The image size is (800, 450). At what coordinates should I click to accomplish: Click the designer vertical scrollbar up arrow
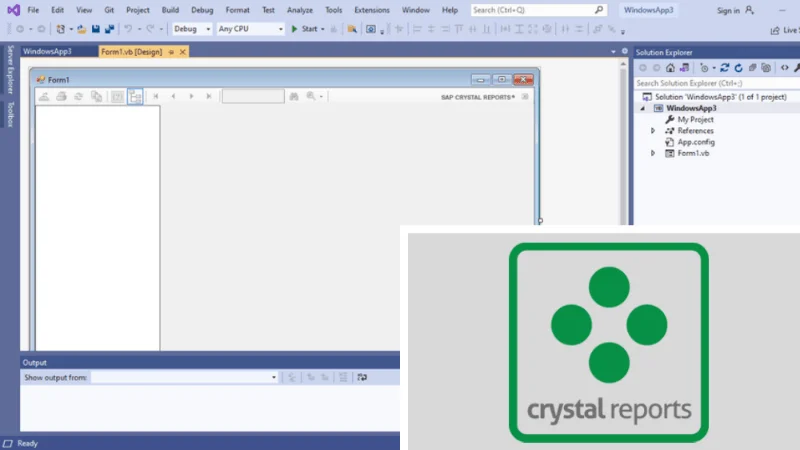623,64
